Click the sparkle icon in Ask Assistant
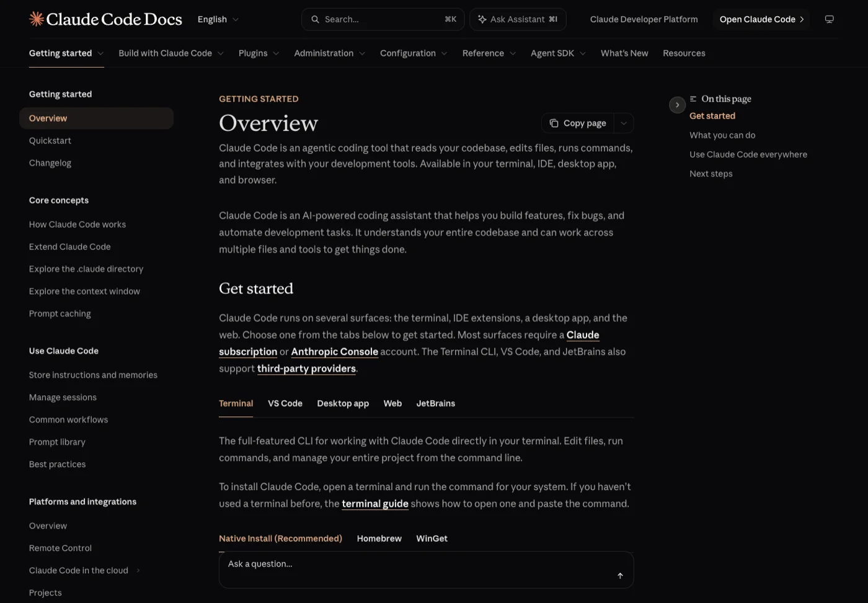868x603 pixels. coord(482,19)
